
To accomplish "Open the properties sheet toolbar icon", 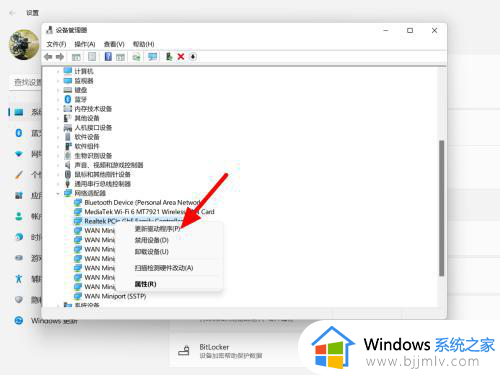I will tap(92, 57).
